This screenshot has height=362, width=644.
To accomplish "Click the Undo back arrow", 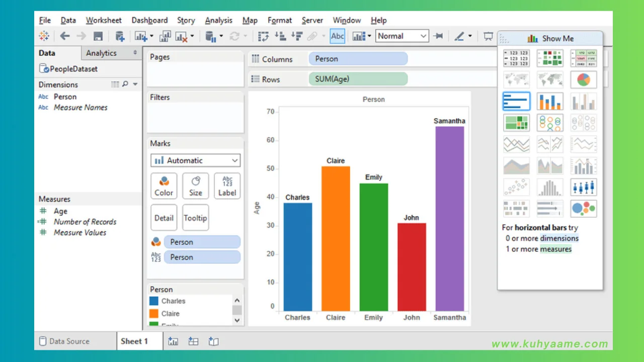I will (x=64, y=36).
